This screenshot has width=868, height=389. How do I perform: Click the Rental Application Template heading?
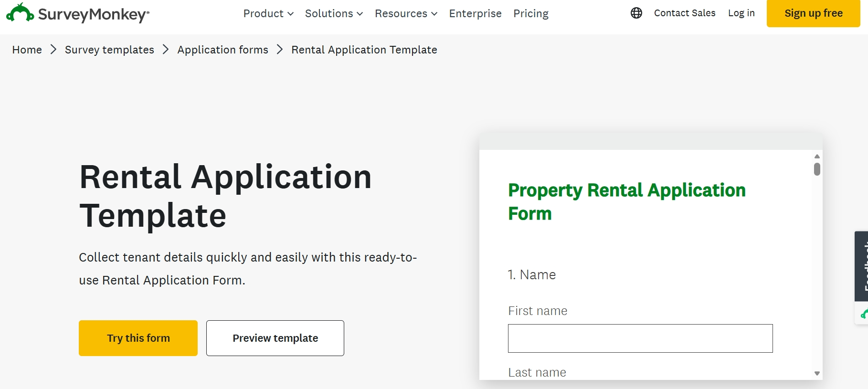click(x=225, y=196)
